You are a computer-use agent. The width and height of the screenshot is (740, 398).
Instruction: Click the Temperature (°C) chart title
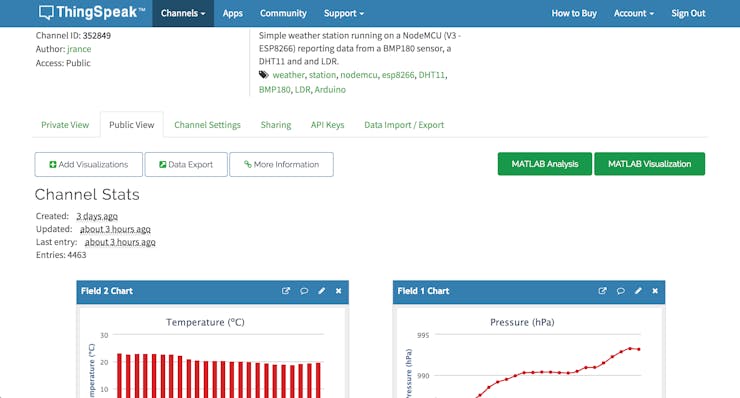pos(205,322)
